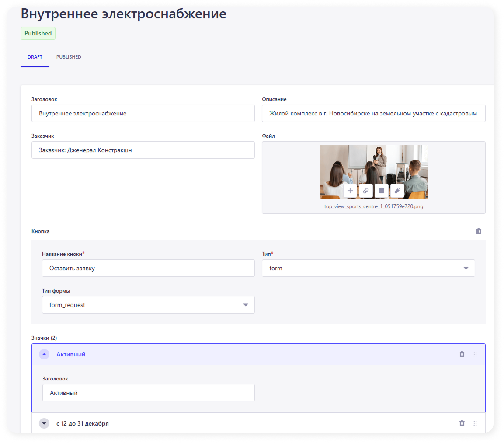Delete the Кнопка section with its trash icon
504x443 pixels.
478,231
